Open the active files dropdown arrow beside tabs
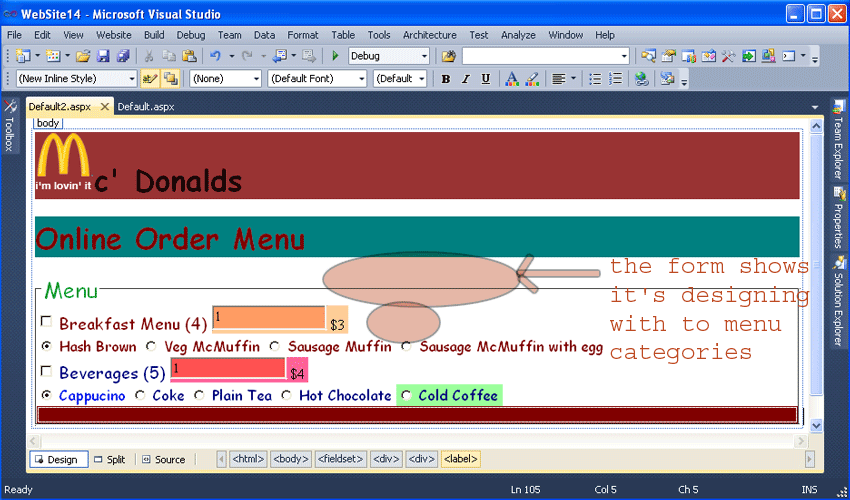The height and width of the screenshot is (500, 850). click(815, 107)
